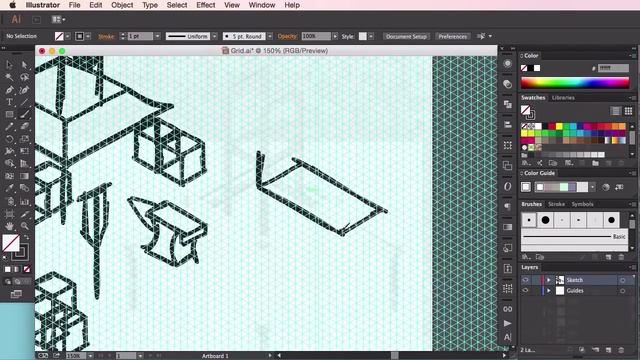Click the Document Setup button

pos(406,36)
